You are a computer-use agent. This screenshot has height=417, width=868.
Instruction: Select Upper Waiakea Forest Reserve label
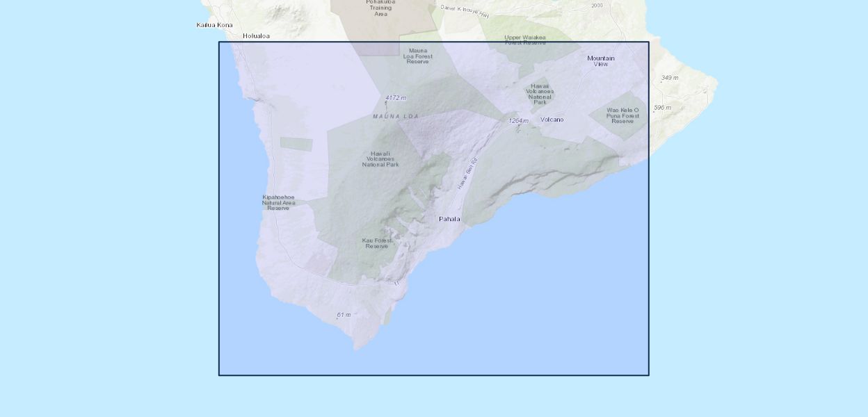(525, 40)
